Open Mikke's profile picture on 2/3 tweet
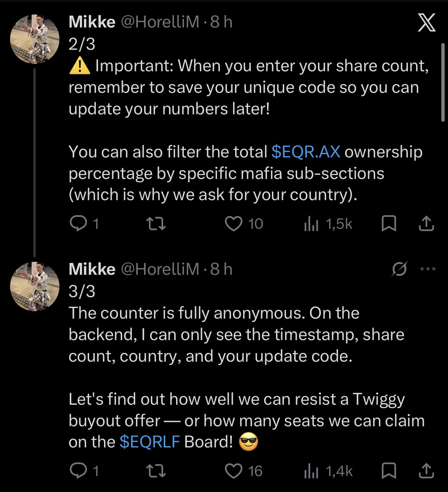448x492 pixels. point(35,39)
